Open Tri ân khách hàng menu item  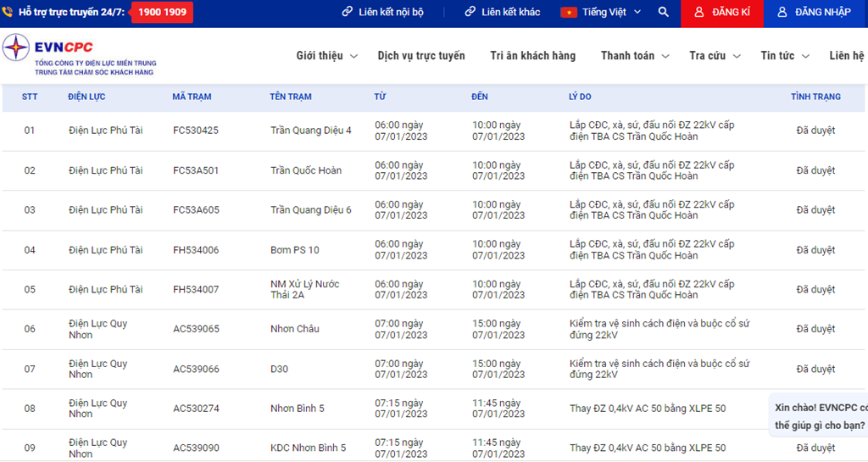point(532,56)
